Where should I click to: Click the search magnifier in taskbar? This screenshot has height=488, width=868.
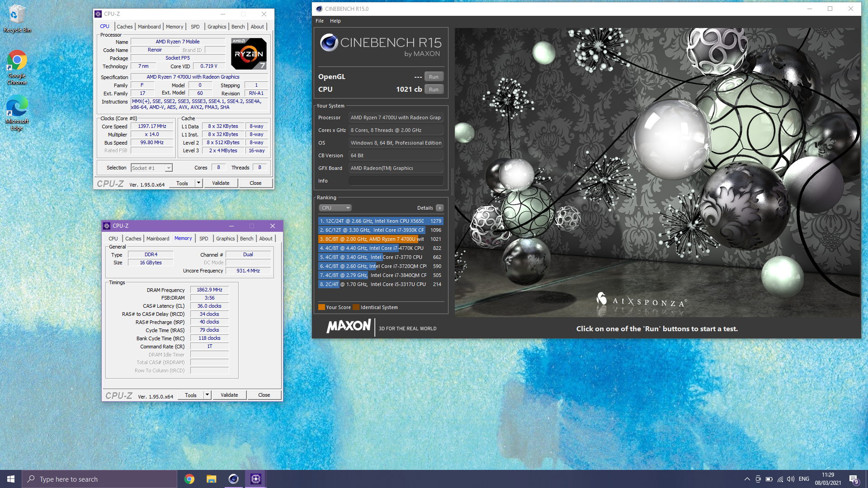coord(31,479)
